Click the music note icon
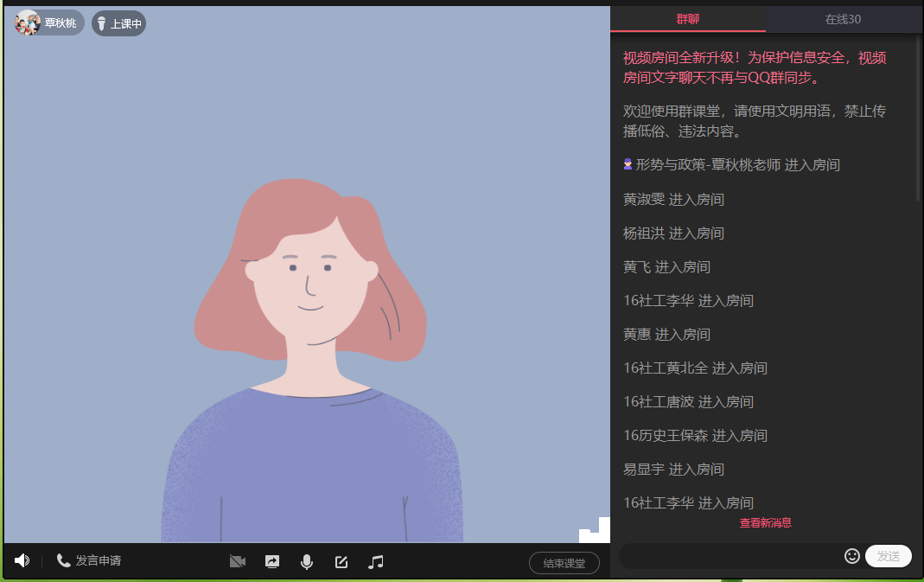Screen dimensions: 924x582 pyautogui.click(x=375, y=562)
